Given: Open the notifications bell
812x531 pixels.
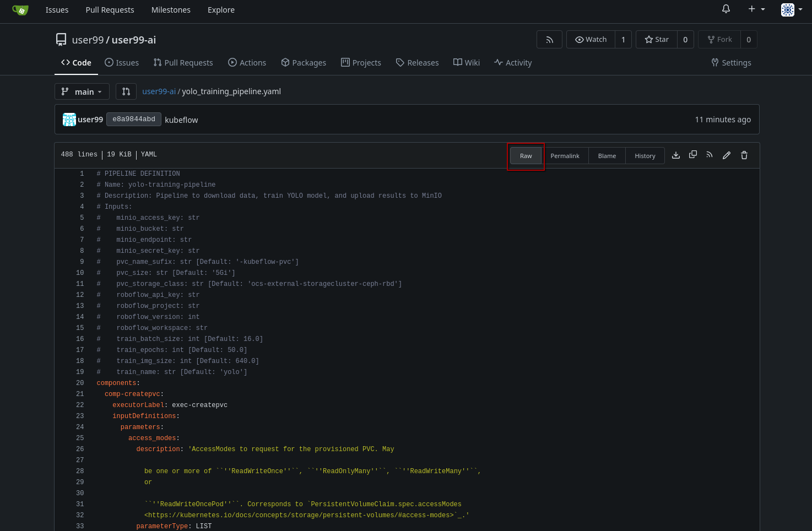Looking at the screenshot, I should (726, 9).
